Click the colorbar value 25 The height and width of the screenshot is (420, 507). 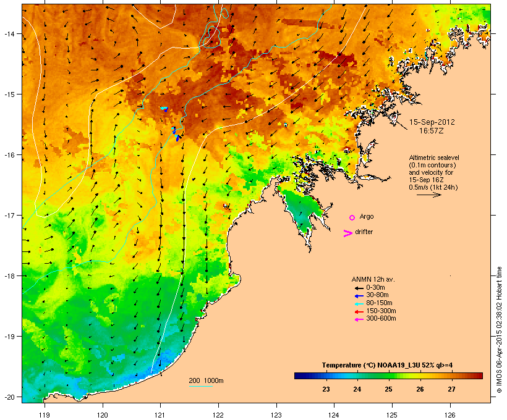click(388, 389)
